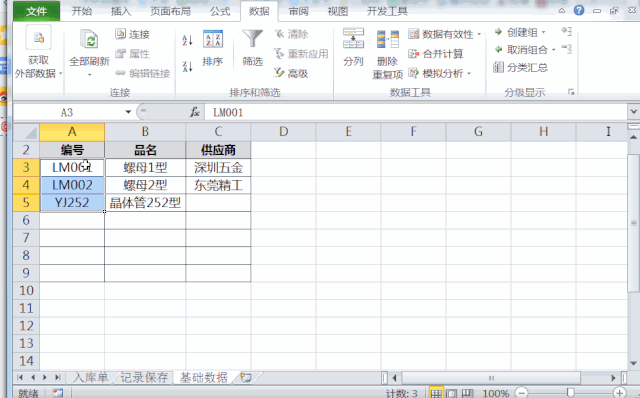Open Advanced (高级) filter
640x398 pixels.
click(x=291, y=73)
